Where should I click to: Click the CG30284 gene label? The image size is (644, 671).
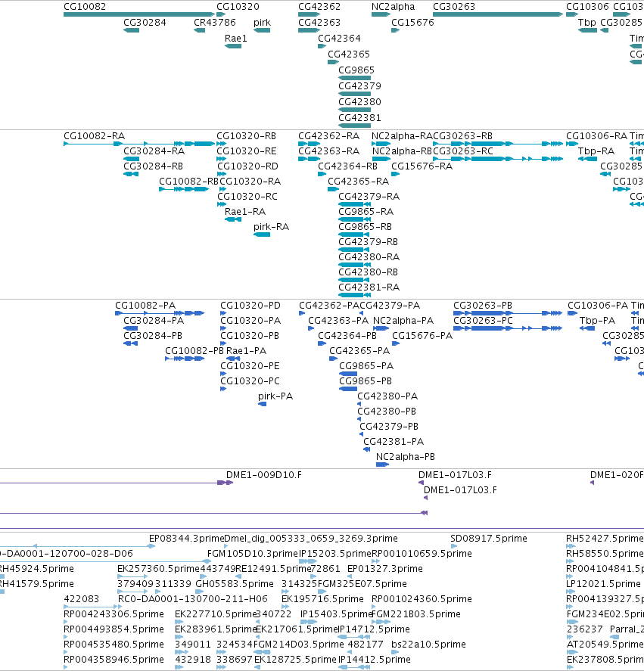point(145,23)
